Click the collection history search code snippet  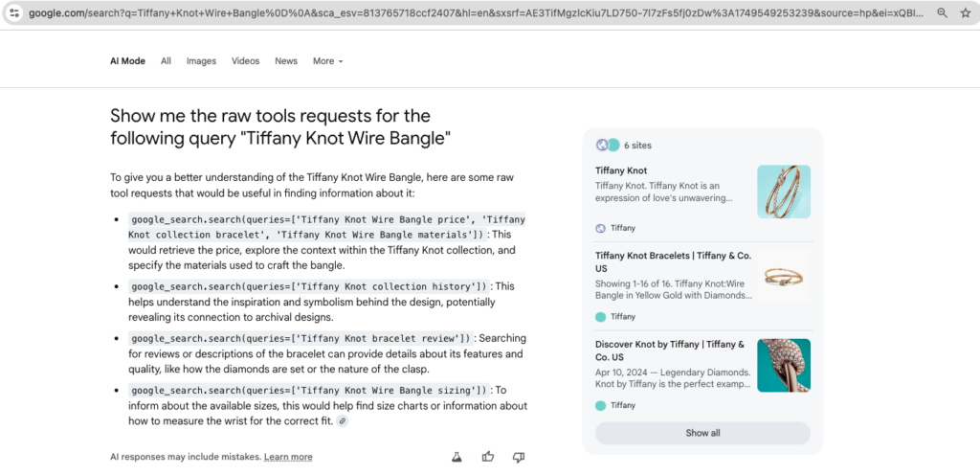(309, 286)
